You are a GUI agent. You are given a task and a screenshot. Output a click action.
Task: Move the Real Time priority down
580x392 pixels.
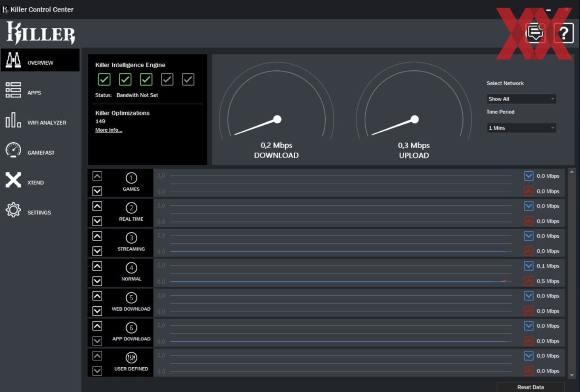(97, 221)
